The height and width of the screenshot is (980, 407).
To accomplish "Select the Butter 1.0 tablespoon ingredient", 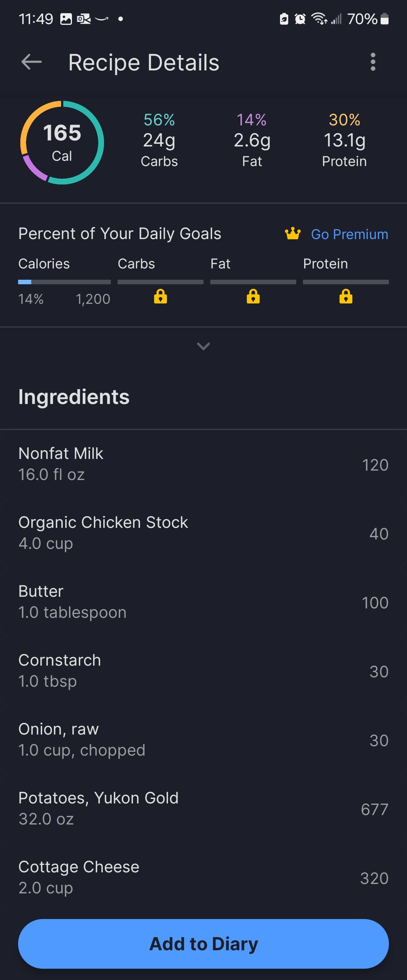I will [x=203, y=602].
